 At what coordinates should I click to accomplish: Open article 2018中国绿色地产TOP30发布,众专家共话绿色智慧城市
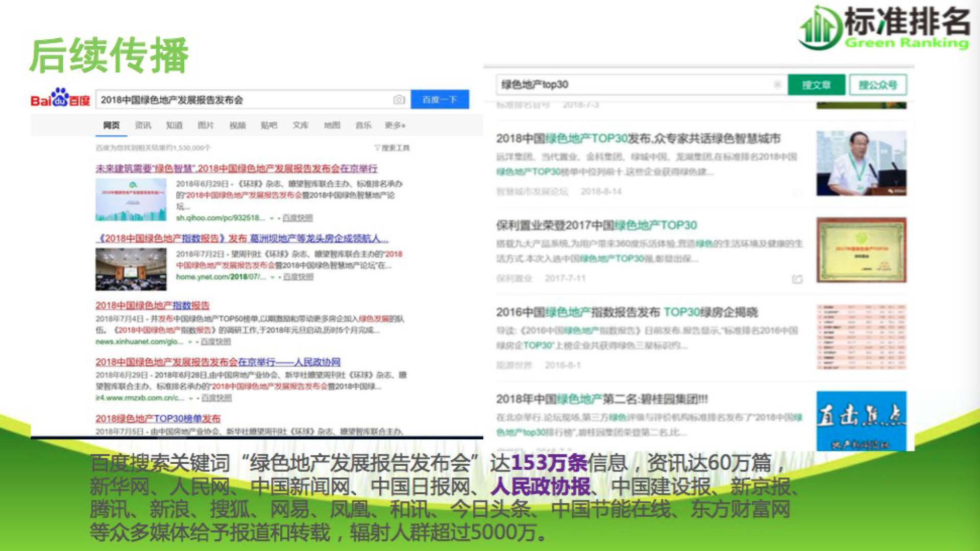click(x=639, y=138)
